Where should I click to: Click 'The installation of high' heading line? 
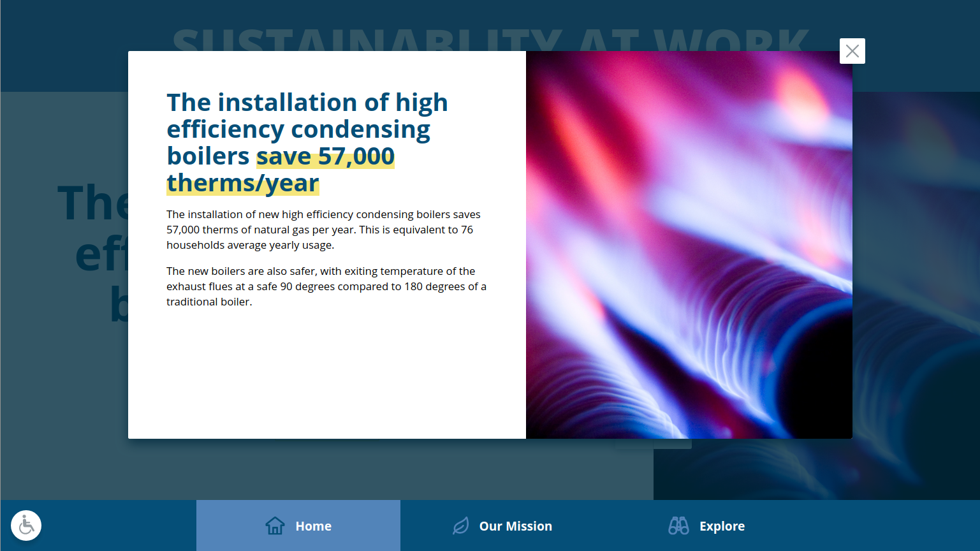click(307, 103)
